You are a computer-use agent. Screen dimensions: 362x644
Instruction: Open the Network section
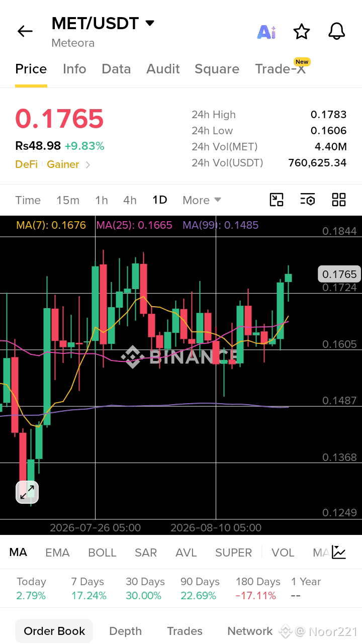tap(250, 631)
